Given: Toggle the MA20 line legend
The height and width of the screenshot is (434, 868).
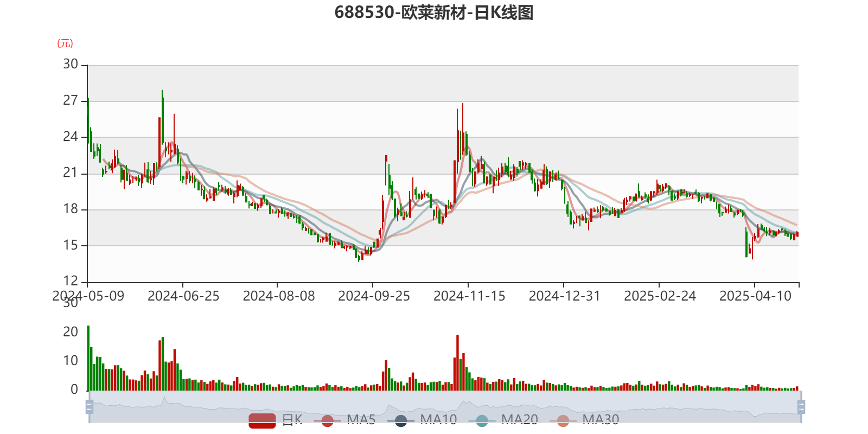Looking at the screenshot, I should [x=503, y=420].
